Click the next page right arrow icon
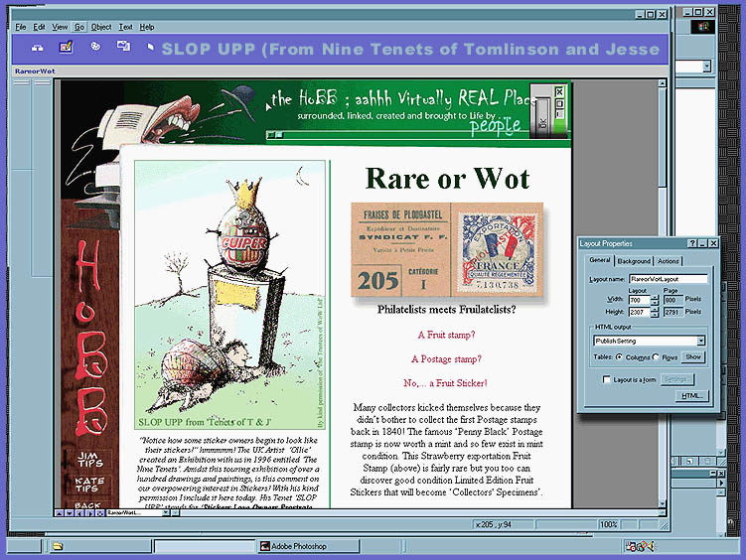 coord(90,513)
